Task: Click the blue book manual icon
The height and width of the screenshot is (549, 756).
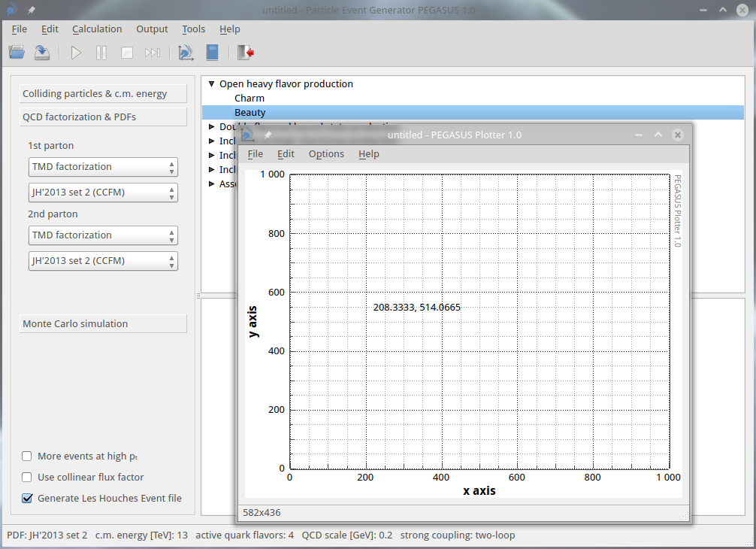Action: click(212, 53)
